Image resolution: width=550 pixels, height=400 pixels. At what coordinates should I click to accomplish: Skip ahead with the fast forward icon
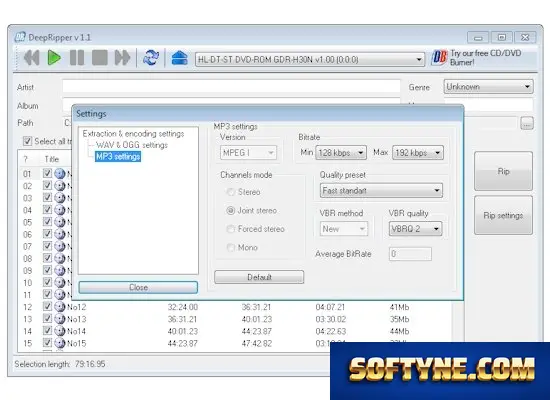pos(122,58)
